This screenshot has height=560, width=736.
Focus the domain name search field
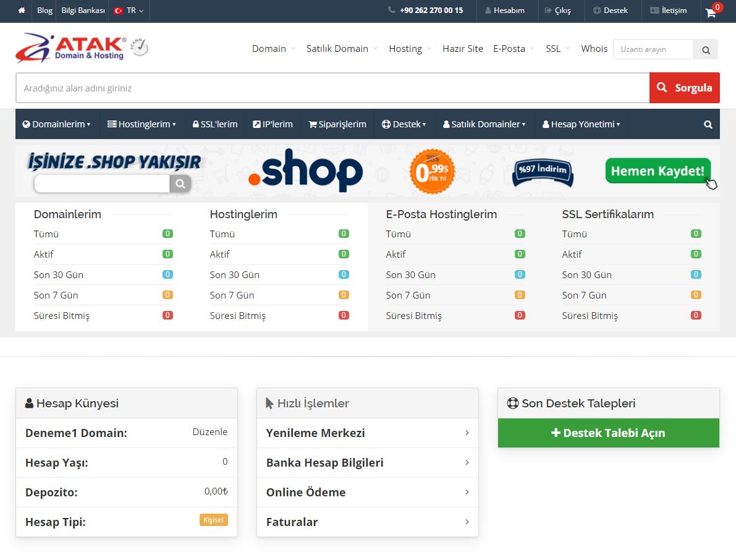coord(333,88)
